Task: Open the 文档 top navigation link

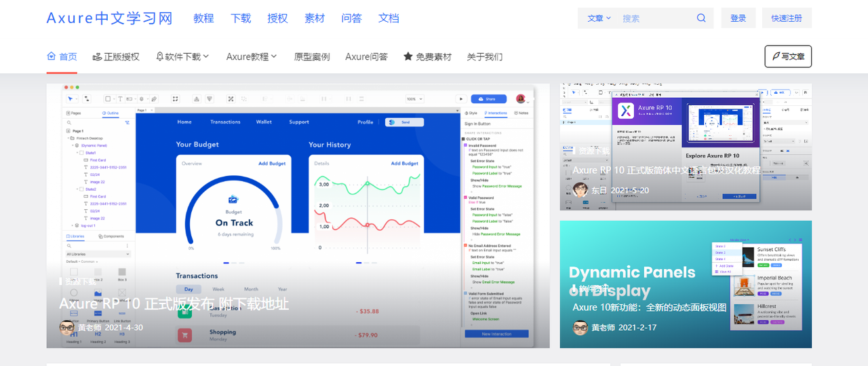Action: tap(389, 18)
